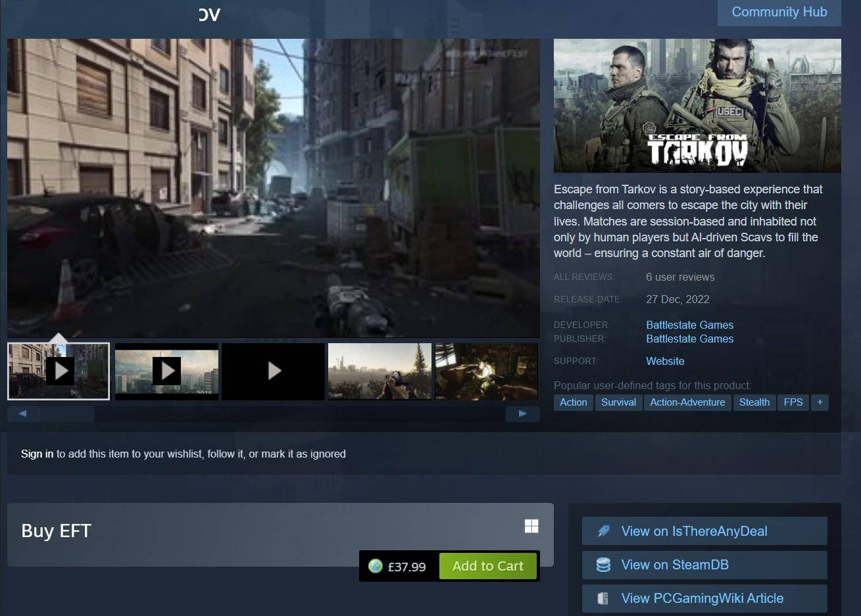Click the PCGamingWiki book icon
861x616 pixels.
(x=603, y=598)
